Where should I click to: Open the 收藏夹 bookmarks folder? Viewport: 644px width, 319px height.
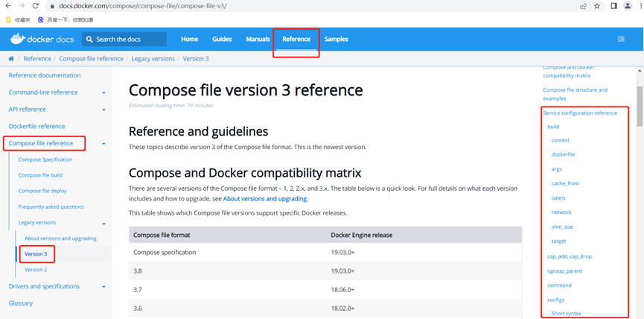18,19
